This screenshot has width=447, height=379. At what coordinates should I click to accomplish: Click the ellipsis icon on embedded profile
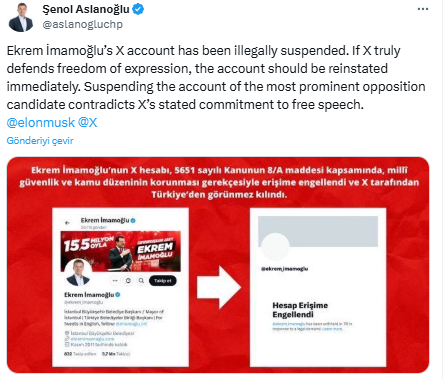point(115,281)
